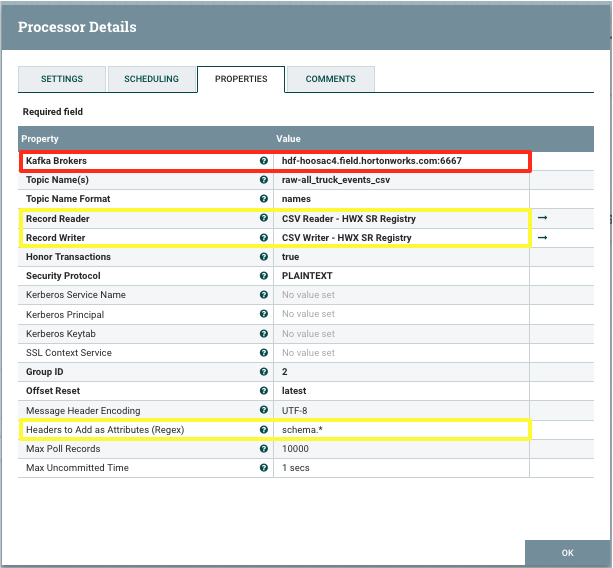Click Headers to Add as Attributes (Regex) label

105,430
